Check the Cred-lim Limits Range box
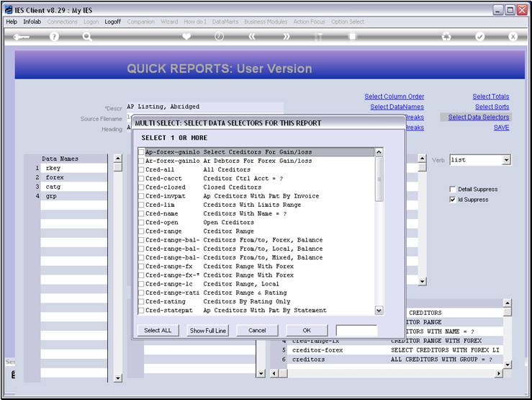This screenshot has height=400, width=532. coord(141,205)
